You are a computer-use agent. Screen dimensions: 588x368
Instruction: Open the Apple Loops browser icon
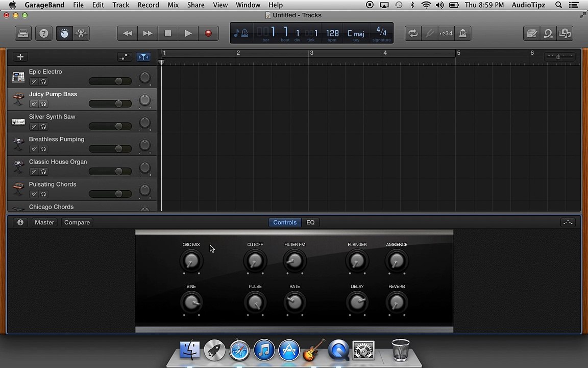coord(548,33)
